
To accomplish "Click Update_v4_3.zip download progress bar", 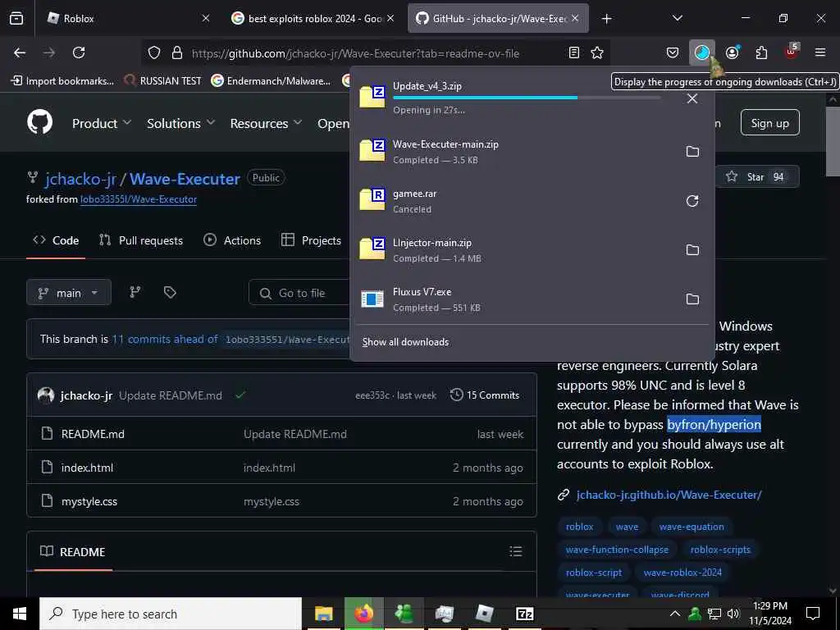I will (x=527, y=98).
